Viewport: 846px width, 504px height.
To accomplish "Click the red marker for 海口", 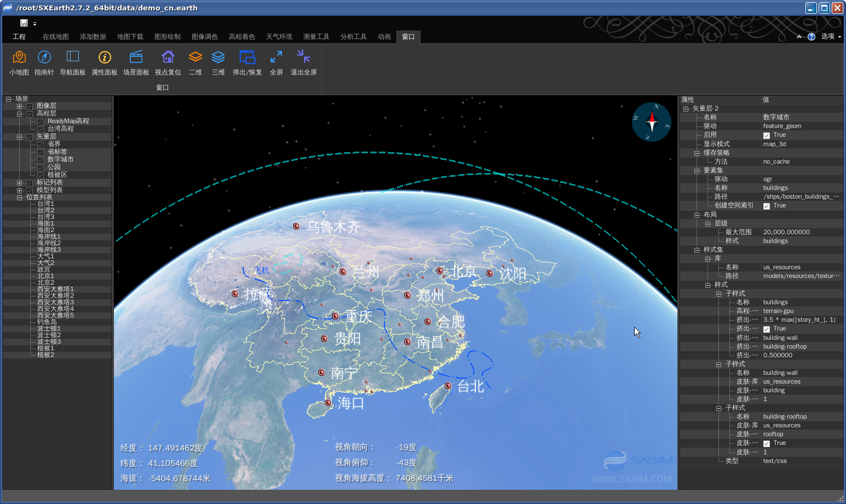I will pos(328,403).
